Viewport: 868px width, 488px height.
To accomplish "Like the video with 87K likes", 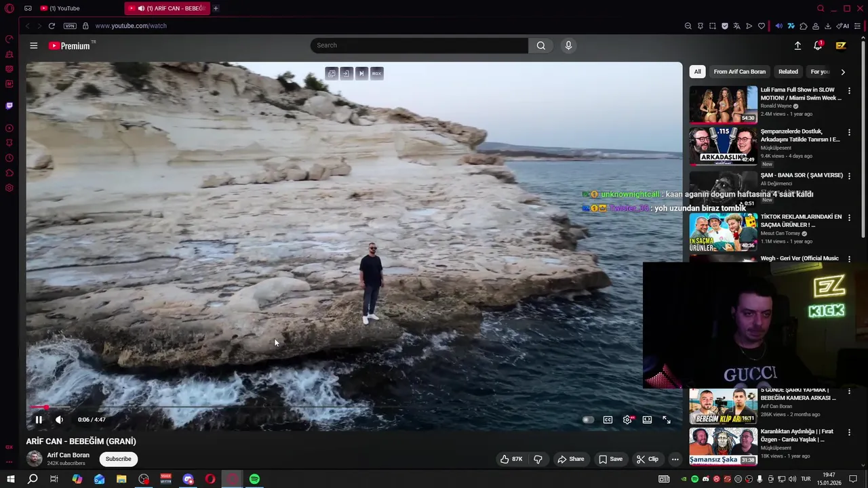I will coord(511,459).
